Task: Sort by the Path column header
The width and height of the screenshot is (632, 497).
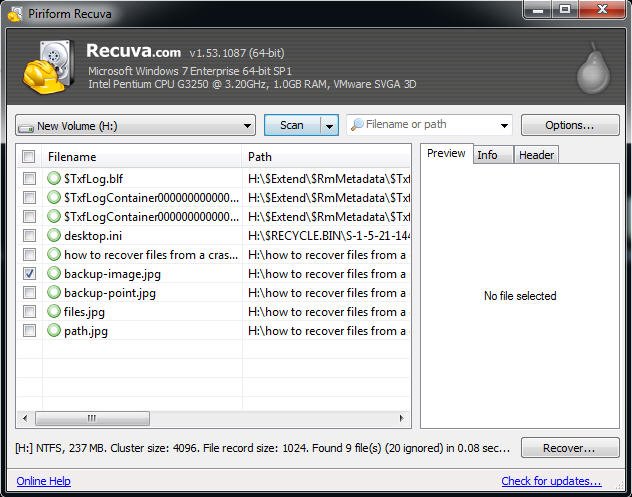Action: pyautogui.click(x=326, y=156)
